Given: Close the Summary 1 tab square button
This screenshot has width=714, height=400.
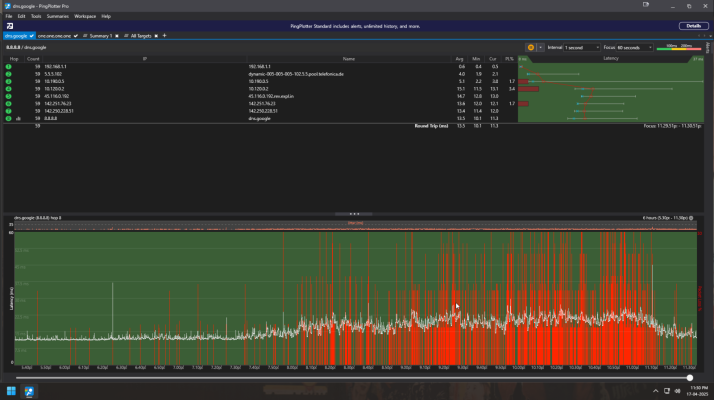Looking at the screenshot, I should pyautogui.click(x=117, y=36).
